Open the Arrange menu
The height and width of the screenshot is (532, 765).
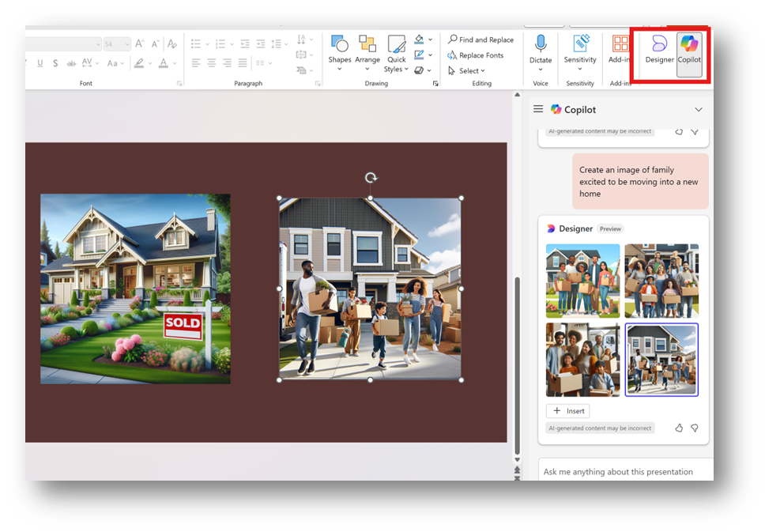click(367, 53)
